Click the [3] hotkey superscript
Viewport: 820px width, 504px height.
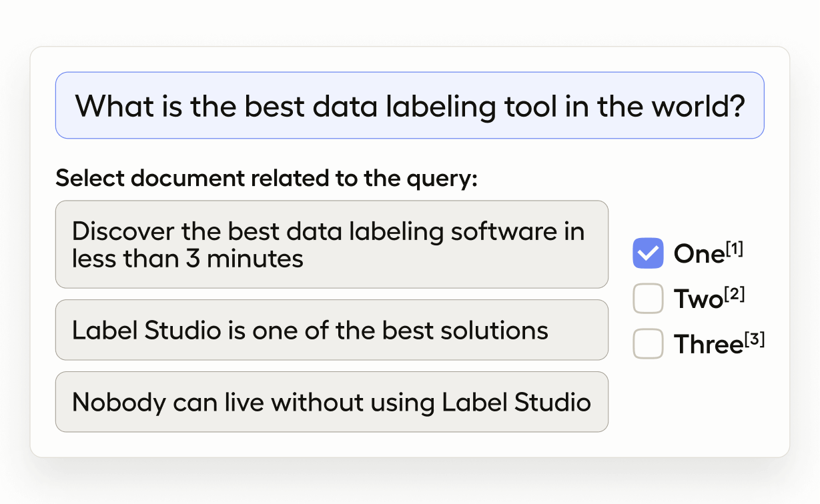755,339
